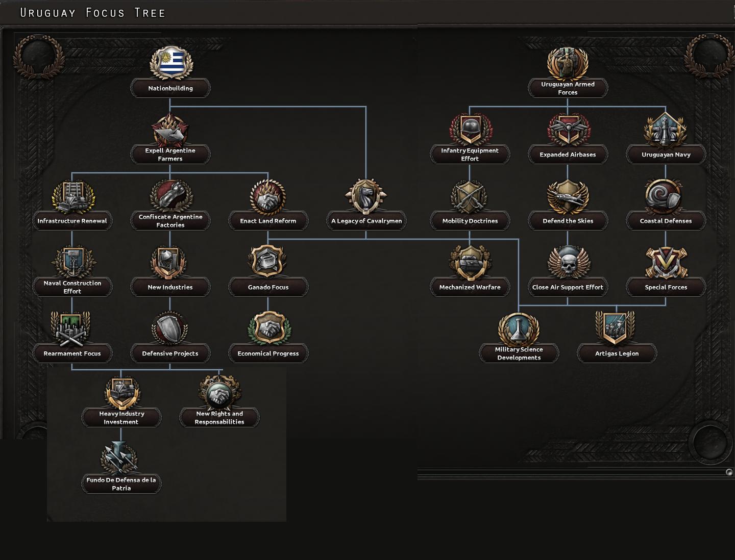Screen dimensions: 735x560
Task: Select the Mobility Doctrines icon
Action: [x=470, y=197]
